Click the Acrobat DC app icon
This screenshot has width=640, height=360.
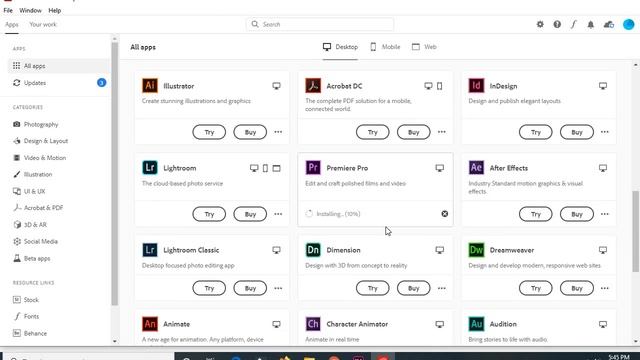pos(313,86)
